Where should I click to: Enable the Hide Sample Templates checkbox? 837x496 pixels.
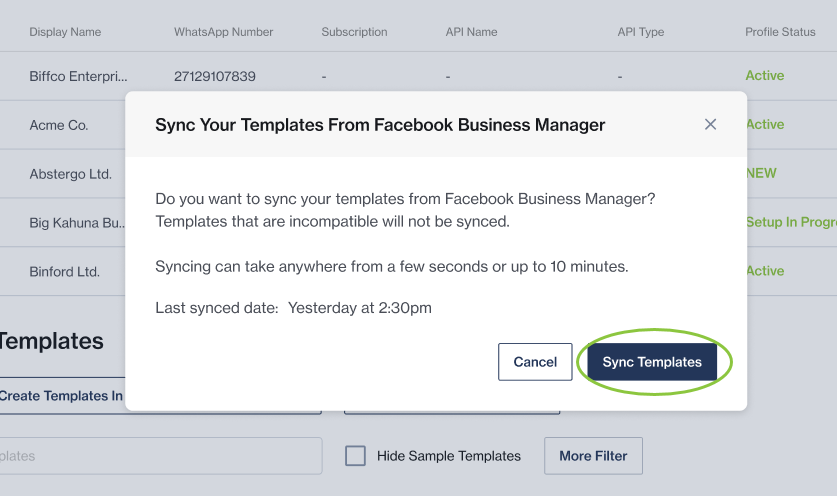coord(355,456)
